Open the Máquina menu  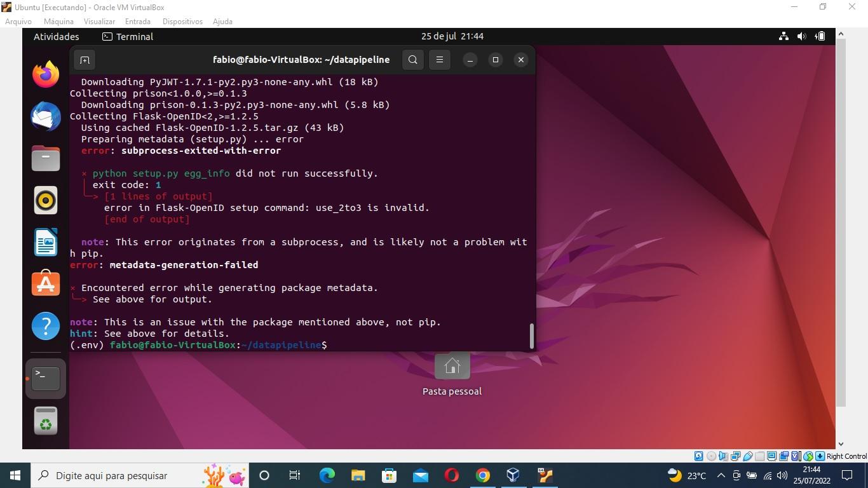(x=58, y=21)
